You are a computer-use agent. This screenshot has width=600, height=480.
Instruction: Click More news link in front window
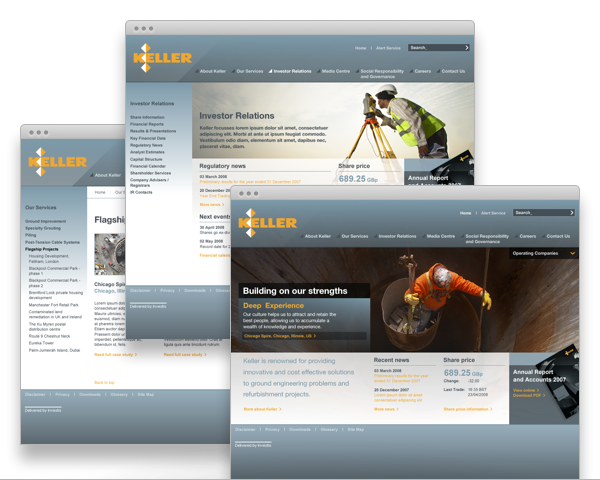386,409
